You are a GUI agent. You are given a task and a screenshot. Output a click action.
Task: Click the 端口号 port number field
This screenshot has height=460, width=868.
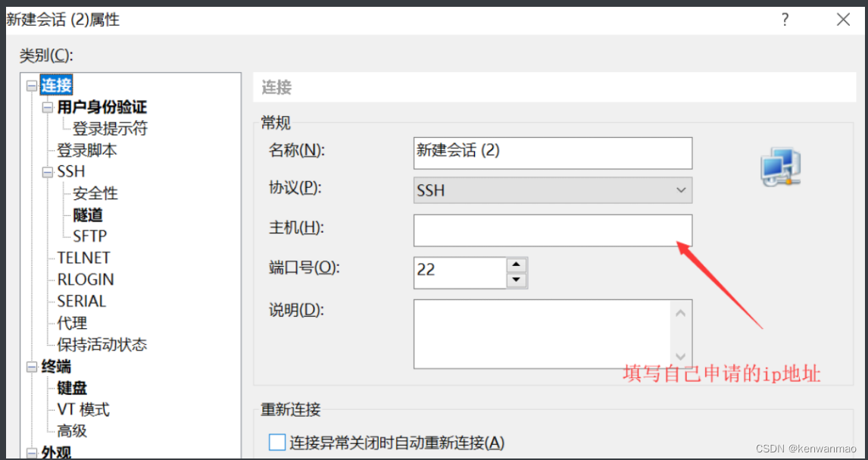coord(460,272)
